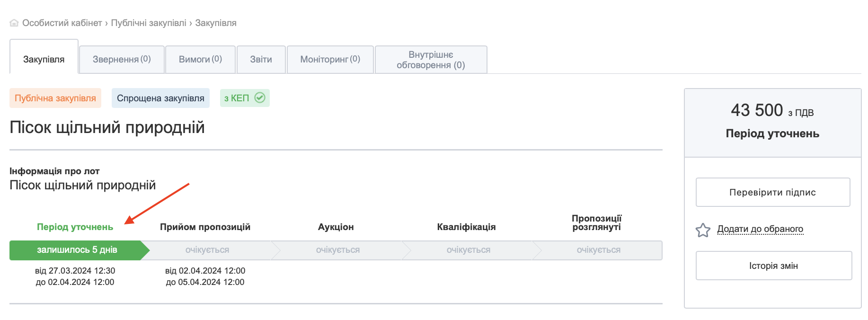Screen dimensions: 868x320
Task: Click the star icon for favorites
Action: point(703,230)
